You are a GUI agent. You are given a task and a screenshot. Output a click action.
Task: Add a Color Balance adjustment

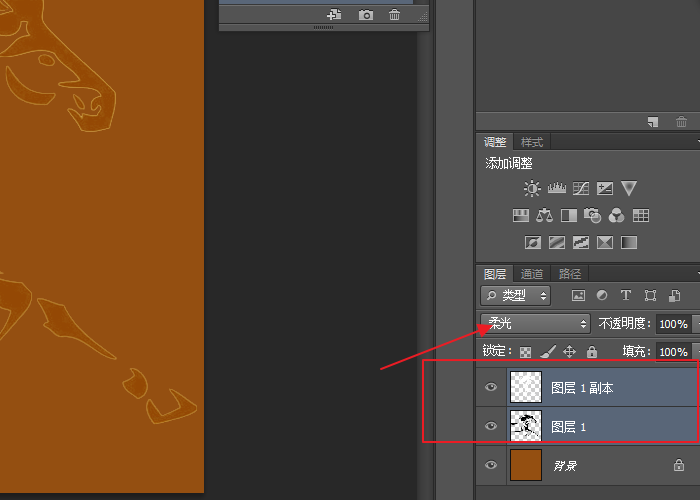544,216
